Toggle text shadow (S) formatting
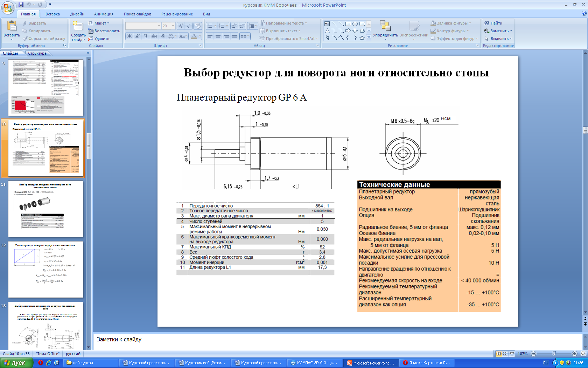Viewport: 588px width, 368px height. (x=162, y=36)
